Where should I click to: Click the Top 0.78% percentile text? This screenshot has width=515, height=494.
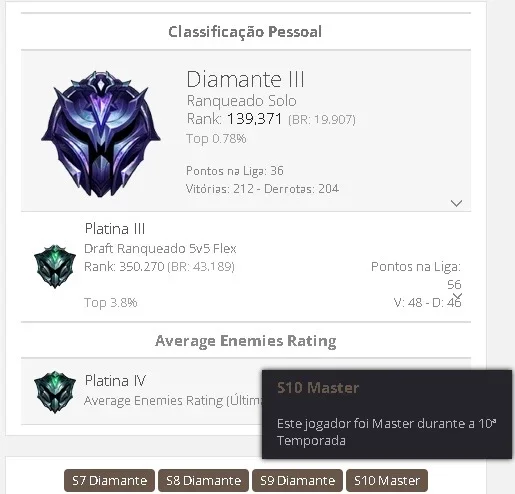(x=216, y=138)
